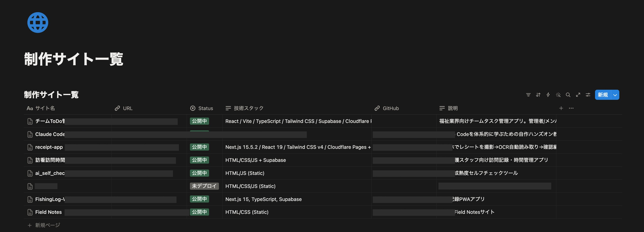Screen dimensions: 644x232
Task: Click React / Vite / TypeScript tech stack cell
Action: pyautogui.click(x=297, y=121)
